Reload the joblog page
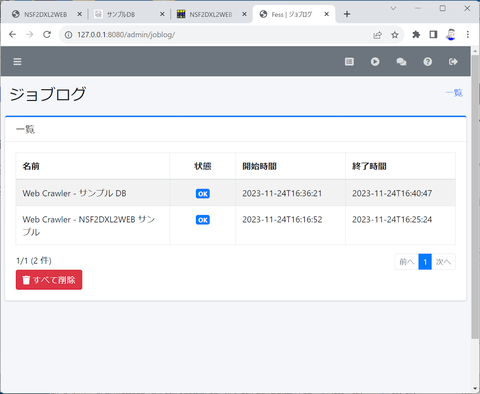The image size is (480, 394). [47, 34]
